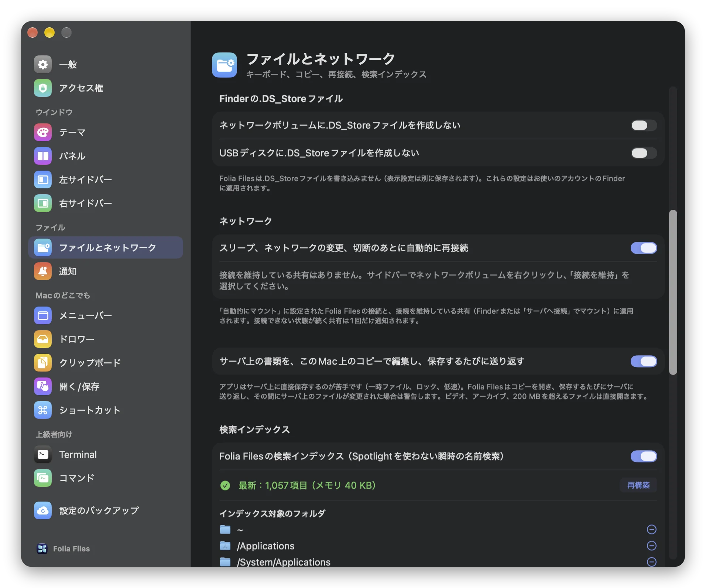Click the Macのどこでも sidebar group label
Image resolution: width=706 pixels, height=588 pixels.
63,295
